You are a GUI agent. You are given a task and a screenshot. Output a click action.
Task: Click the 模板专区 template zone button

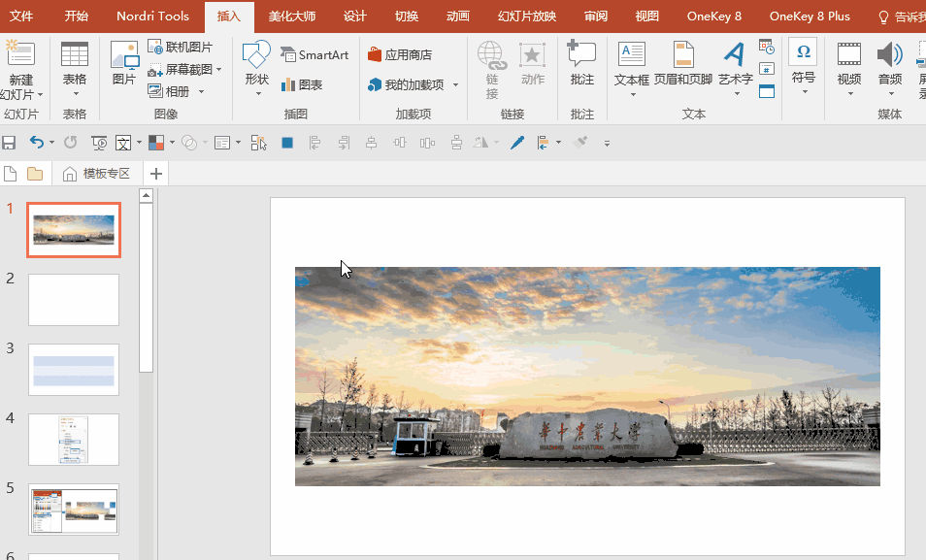[x=97, y=174]
